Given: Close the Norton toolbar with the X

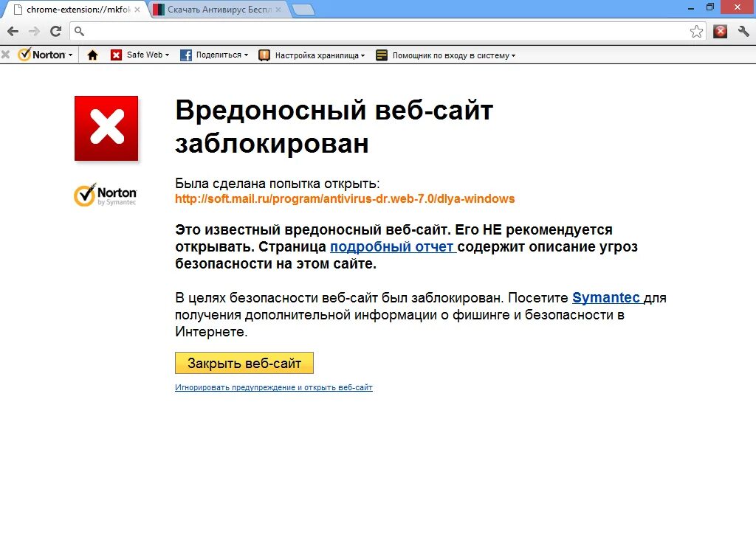Looking at the screenshot, I should (x=6, y=55).
